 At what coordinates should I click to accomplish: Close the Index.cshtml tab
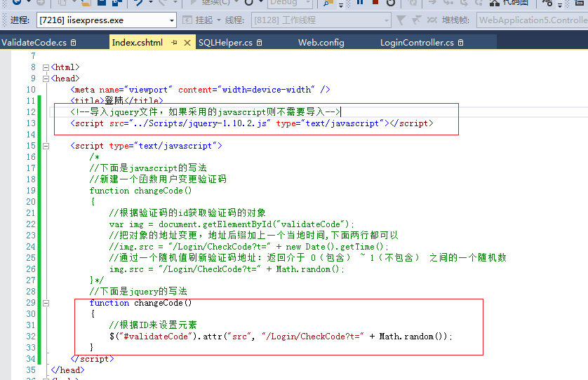coord(187,43)
